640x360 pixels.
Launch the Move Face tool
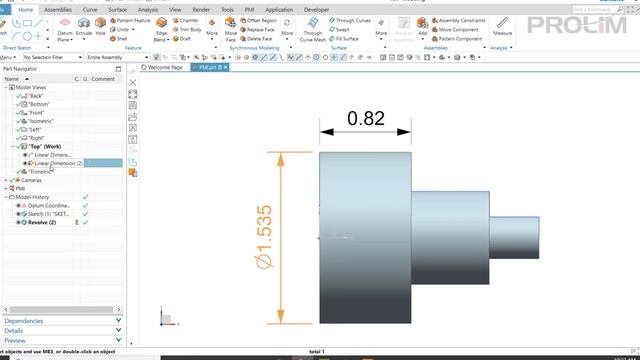click(x=231, y=29)
